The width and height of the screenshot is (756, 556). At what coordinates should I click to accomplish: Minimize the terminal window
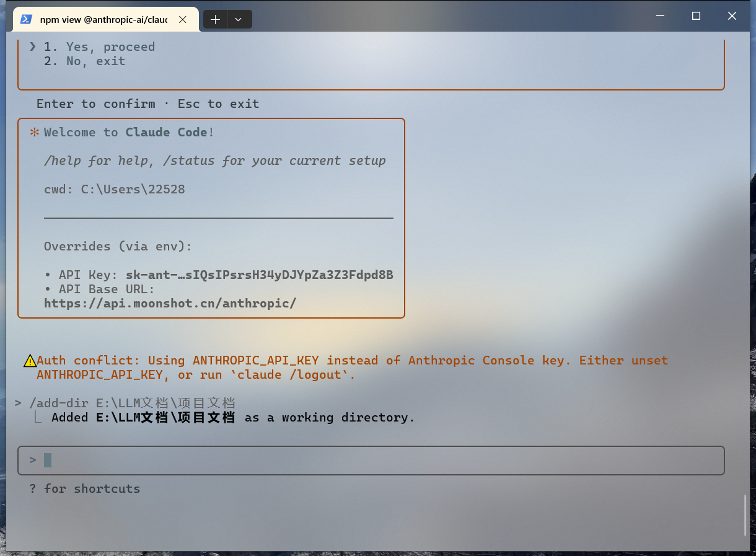click(x=660, y=16)
